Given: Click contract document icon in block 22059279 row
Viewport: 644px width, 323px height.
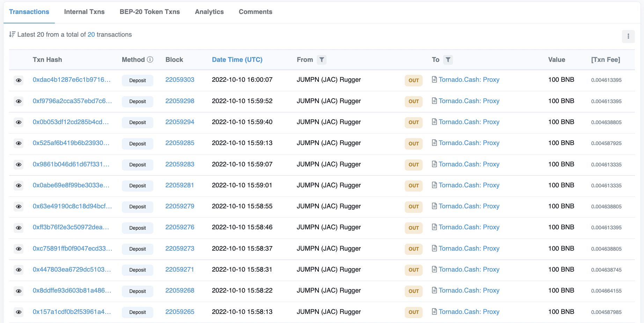Looking at the screenshot, I should (x=434, y=206).
